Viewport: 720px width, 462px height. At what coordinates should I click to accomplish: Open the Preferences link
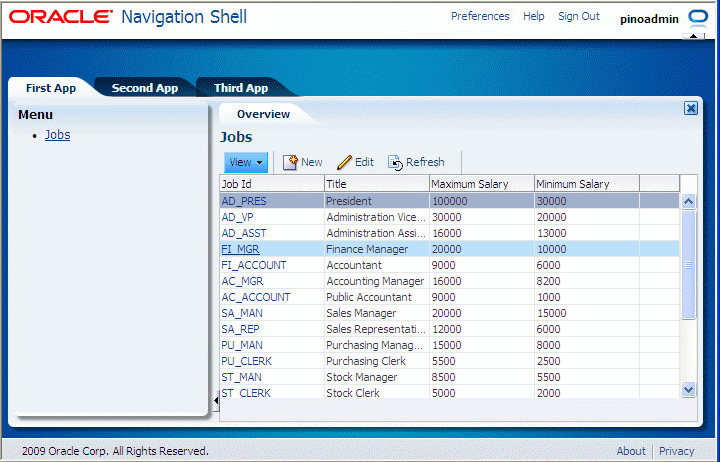coord(480,17)
